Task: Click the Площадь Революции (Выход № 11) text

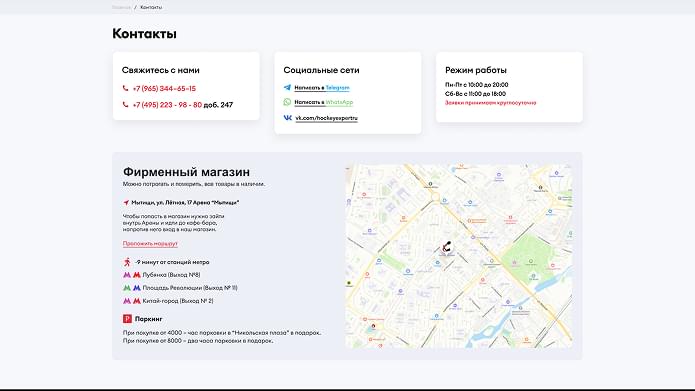Action: (190, 288)
